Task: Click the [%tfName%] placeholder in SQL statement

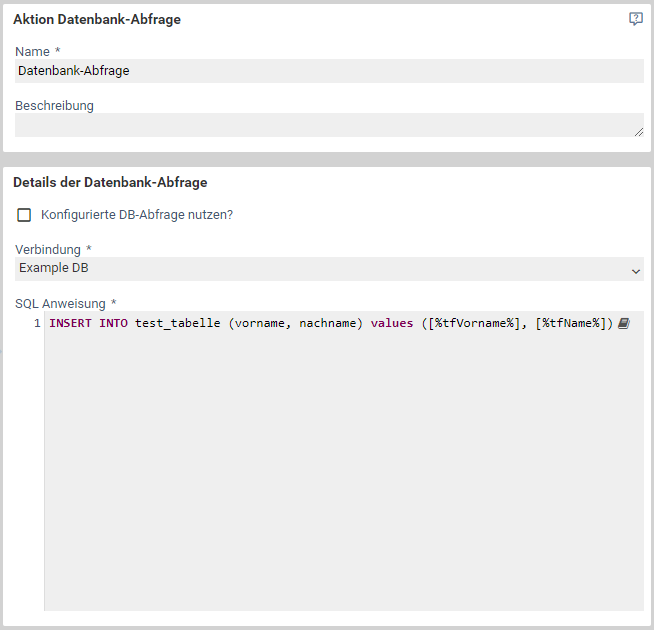Action: (570, 323)
